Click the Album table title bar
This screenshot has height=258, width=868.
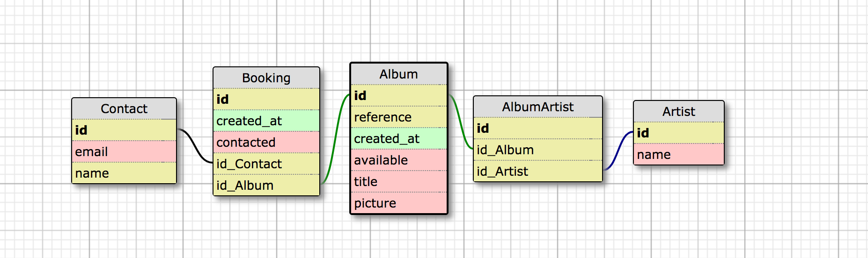(399, 74)
